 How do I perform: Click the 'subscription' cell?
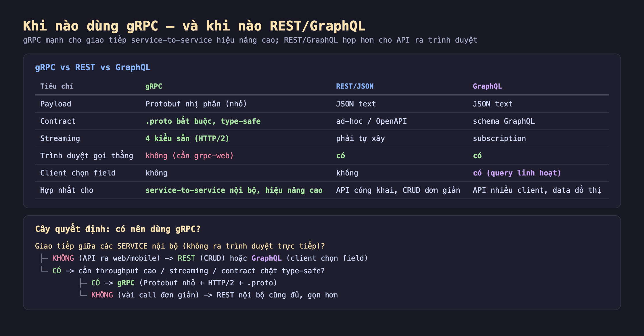pos(499,138)
